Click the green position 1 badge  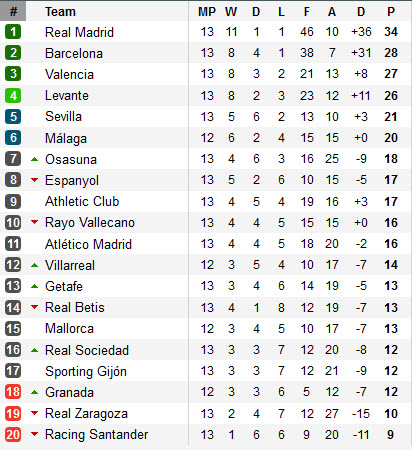(13, 32)
